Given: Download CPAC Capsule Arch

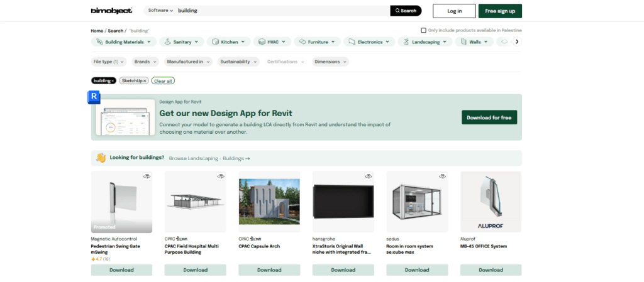Looking at the screenshot, I should (269, 269).
